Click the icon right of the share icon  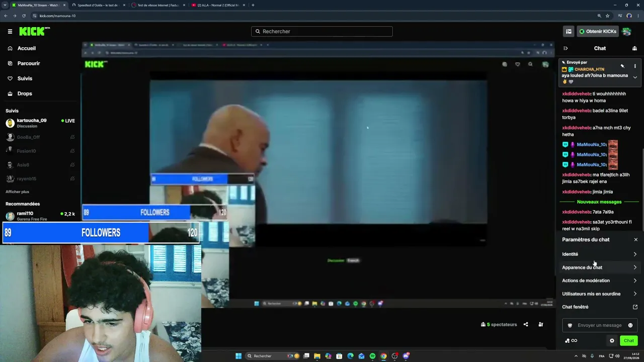541,324
